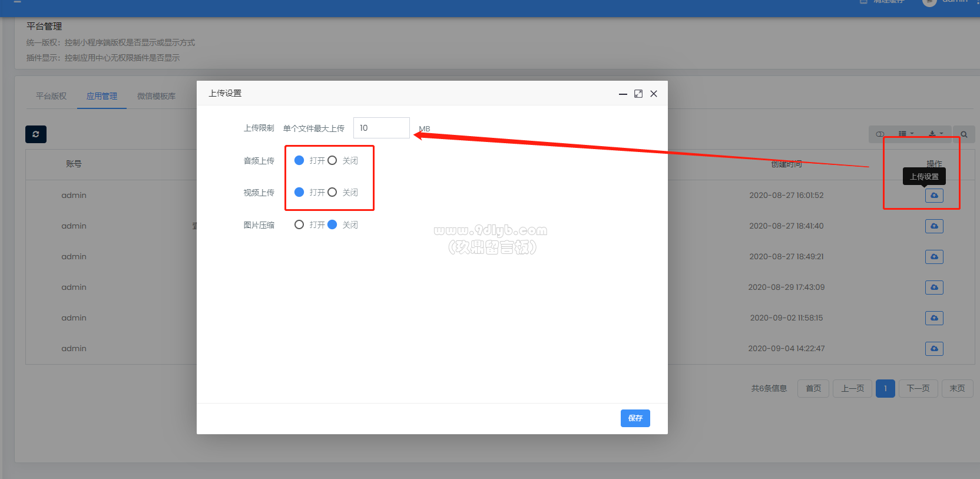Image resolution: width=980 pixels, height=479 pixels.
Task: Click the refresh icon button above the table
Action: 36,134
